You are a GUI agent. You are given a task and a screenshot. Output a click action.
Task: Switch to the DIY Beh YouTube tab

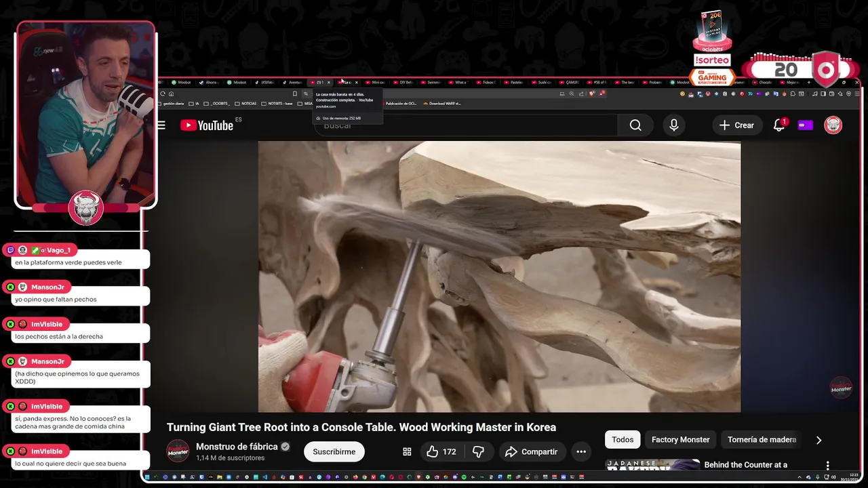click(403, 83)
